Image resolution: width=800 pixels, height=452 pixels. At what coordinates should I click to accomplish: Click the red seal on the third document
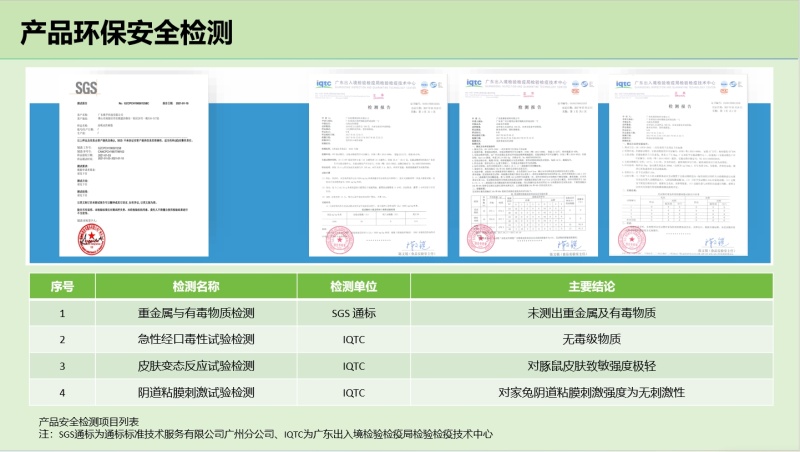(x=481, y=239)
